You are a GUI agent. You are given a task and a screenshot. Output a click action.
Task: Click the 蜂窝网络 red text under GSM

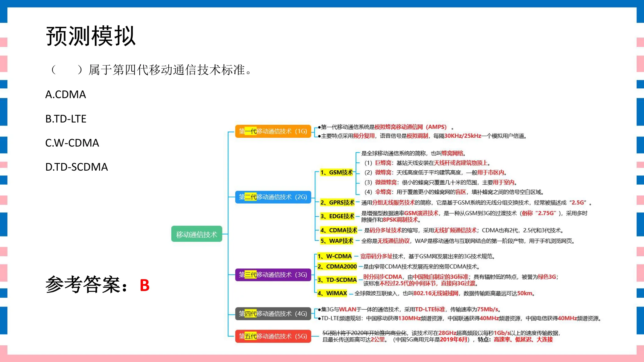click(453, 153)
